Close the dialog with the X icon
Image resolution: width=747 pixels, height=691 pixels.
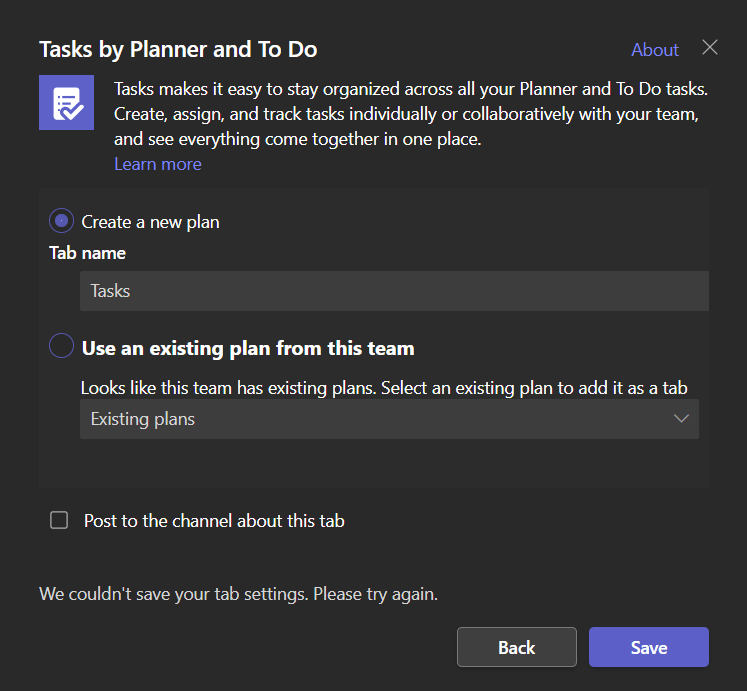pyautogui.click(x=710, y=47)
